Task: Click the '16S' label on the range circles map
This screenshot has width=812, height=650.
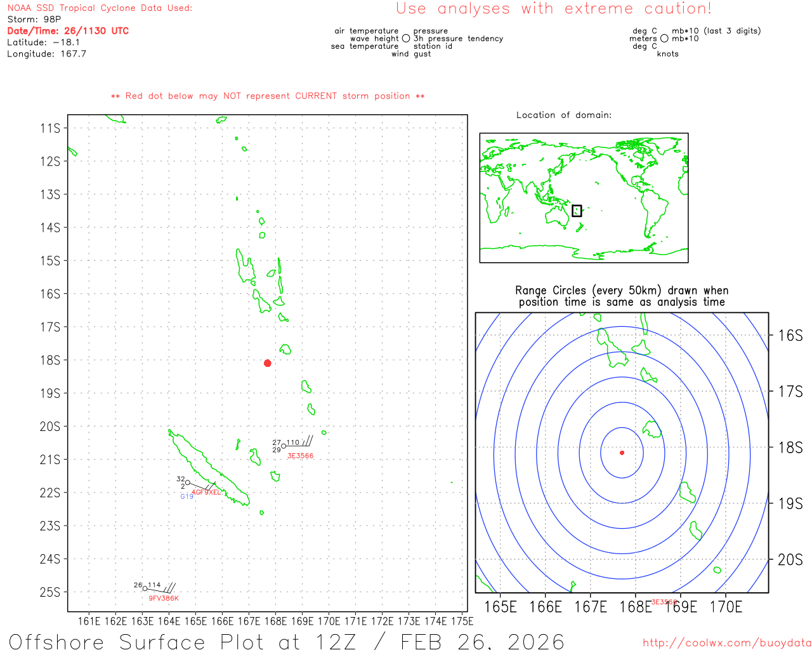Action: click(x=790, y=335)
